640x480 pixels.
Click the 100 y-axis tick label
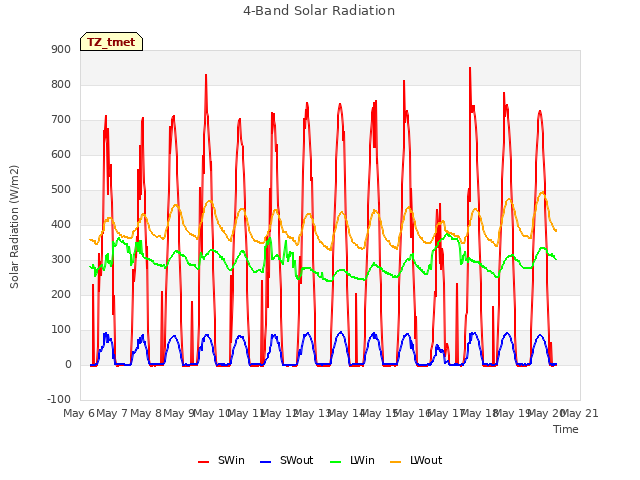(x=61, y=330)
